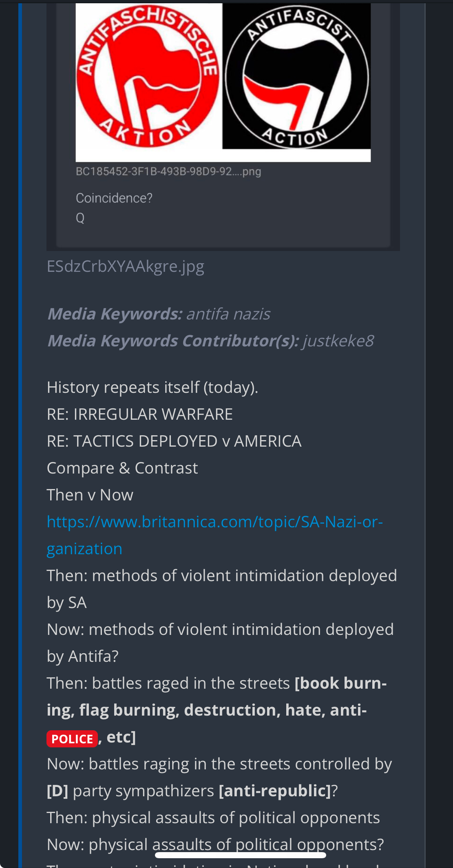Open the Britannica SA-Nazi-organization link

(x=214, y=522)
